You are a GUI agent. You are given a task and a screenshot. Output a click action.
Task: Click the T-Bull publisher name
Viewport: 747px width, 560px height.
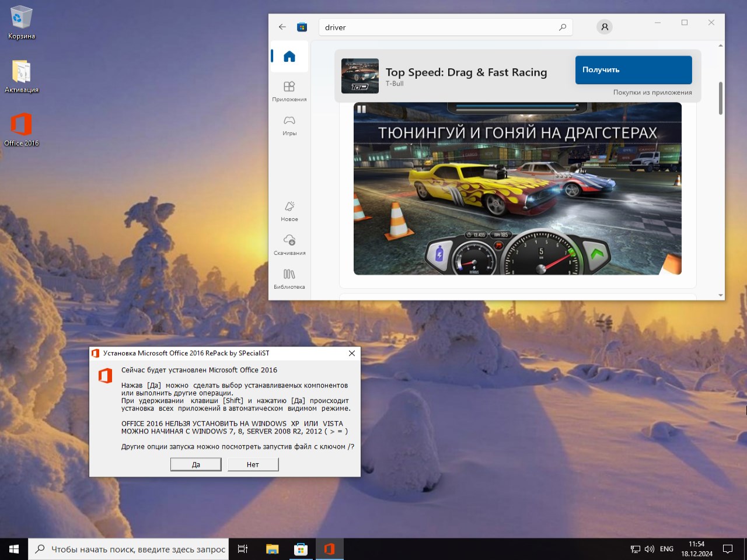pyautogui.click(x=395, y=84)
